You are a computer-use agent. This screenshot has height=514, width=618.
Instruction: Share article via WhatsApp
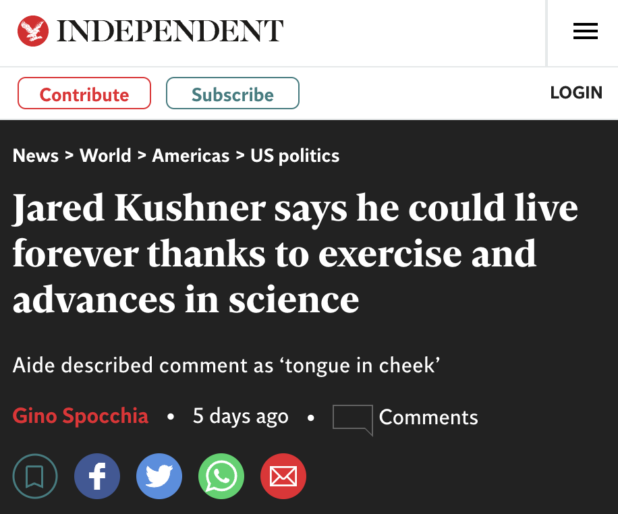(x=221, y=476)
